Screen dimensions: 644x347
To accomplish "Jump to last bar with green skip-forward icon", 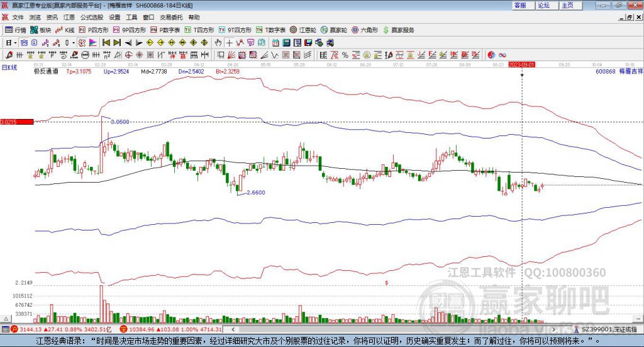I will click(117, 43).
